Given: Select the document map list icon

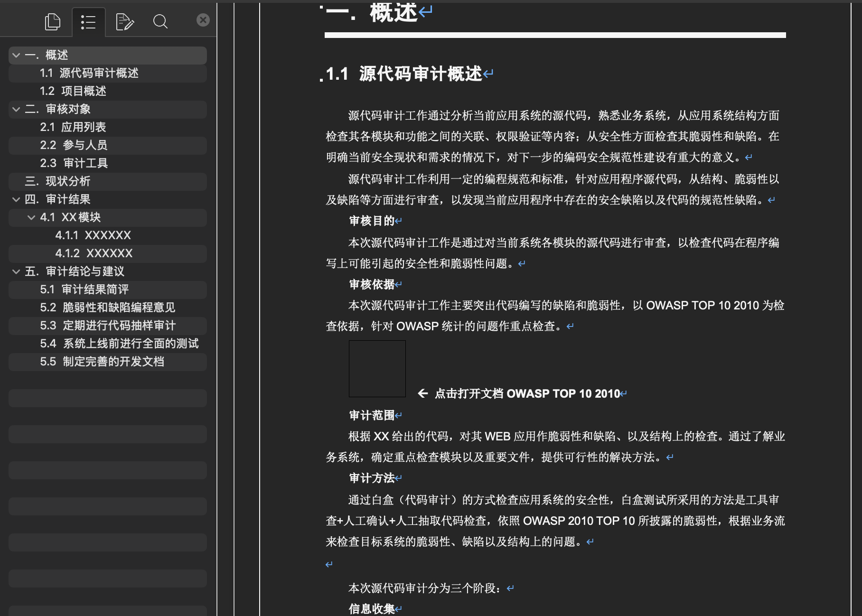Looking at the screenshot, I should pos(88,22).
